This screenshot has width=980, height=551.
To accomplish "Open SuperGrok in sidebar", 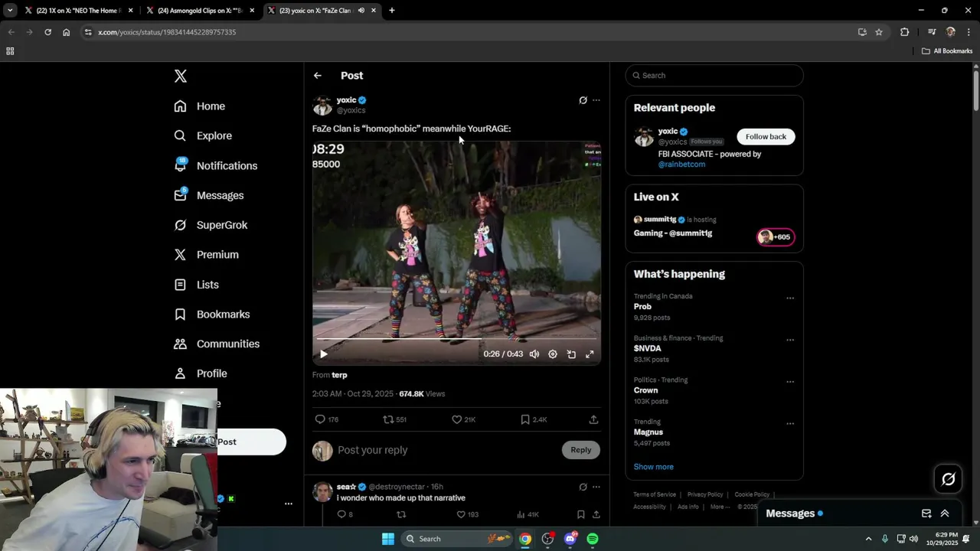I will pos(211,225).
